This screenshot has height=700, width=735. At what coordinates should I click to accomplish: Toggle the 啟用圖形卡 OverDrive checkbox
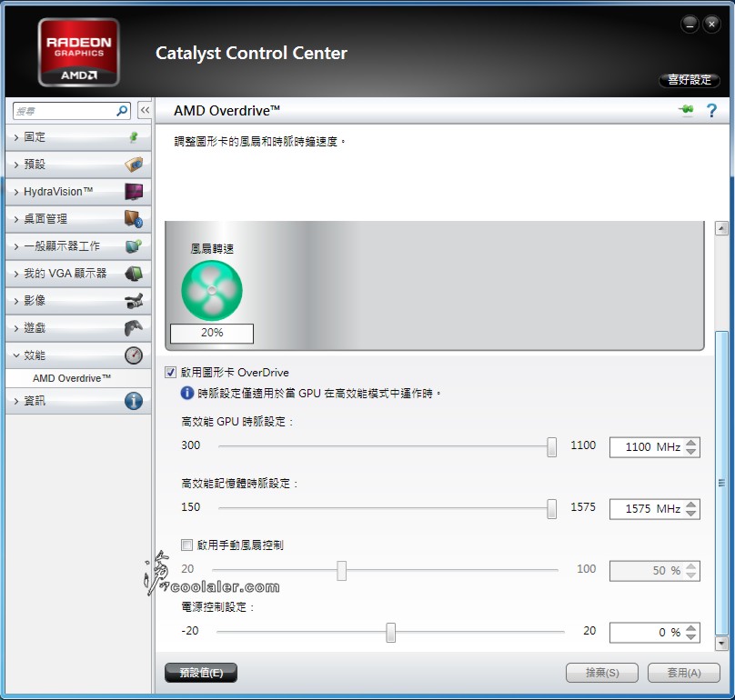[x=171, y=373]
